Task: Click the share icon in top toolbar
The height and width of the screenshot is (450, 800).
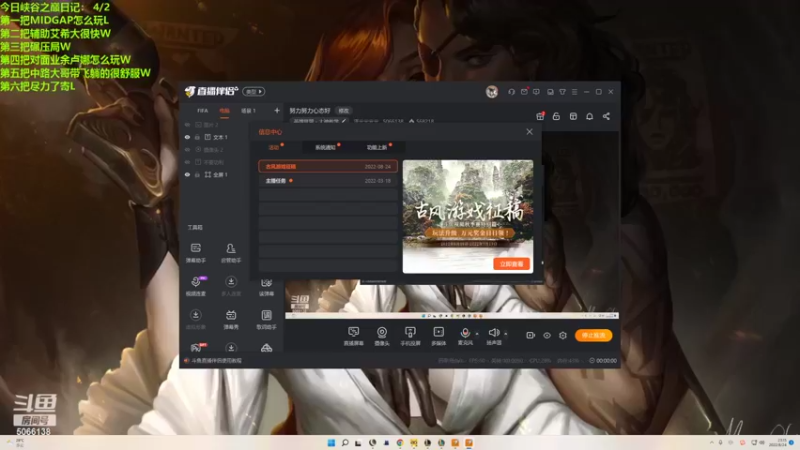Action: (x=606, y=116)
